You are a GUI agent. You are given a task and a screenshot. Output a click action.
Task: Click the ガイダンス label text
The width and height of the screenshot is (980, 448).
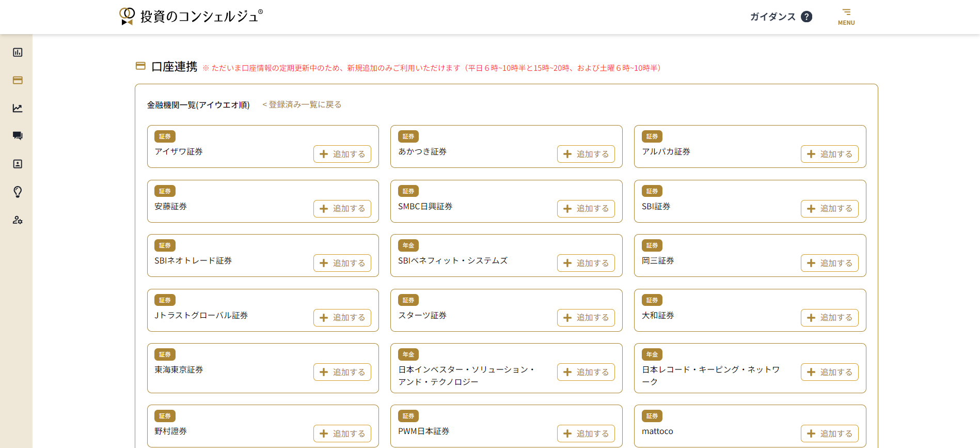click(773, 17)
